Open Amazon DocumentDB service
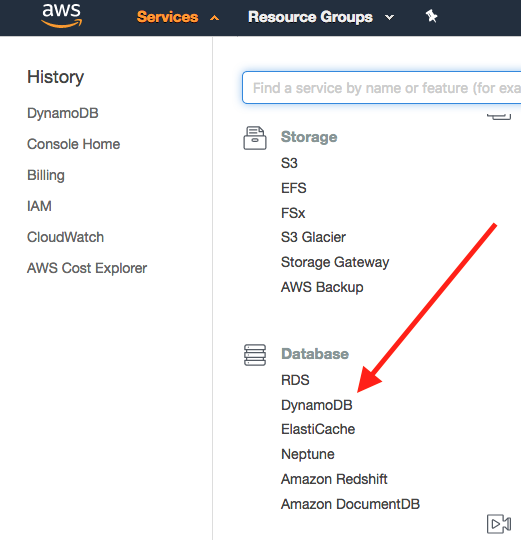Viewport: 521px width, 540px height. 350,504
